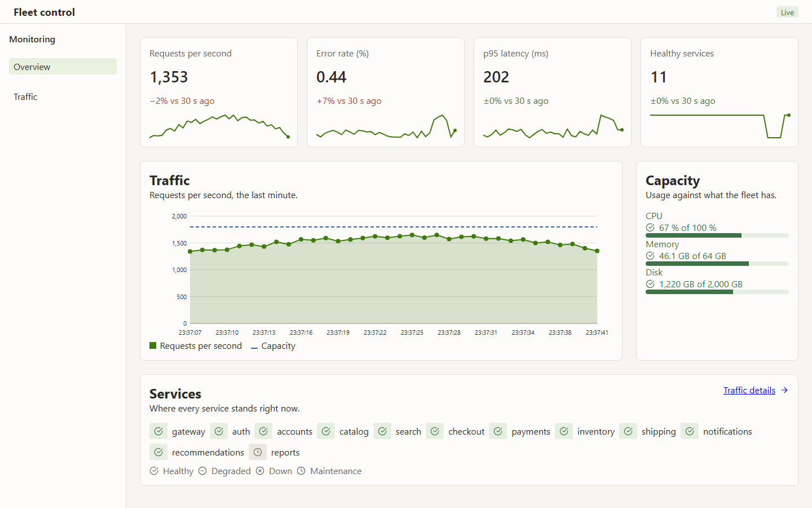Click the p95 latency sparkline
This screenshot has width=812, height=508.
tap(553, 126)
